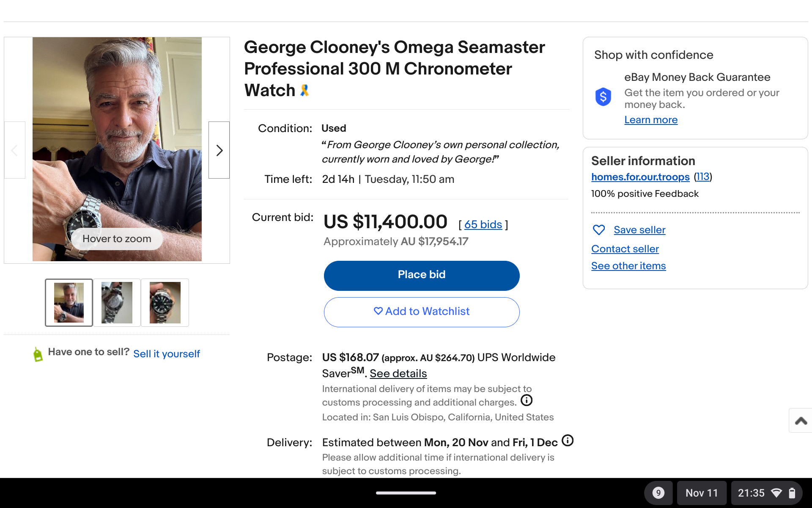The image size is (812, 508).
Task: Open seller homes.for.our.troops profile
Action: click(640, 177)
